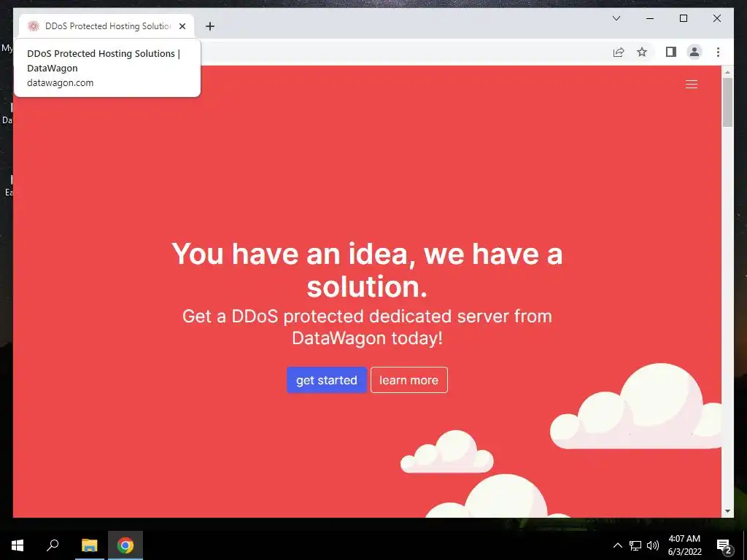The image size is (747, 560).
Task: Open the notification action center
Action: coord(724,545)
